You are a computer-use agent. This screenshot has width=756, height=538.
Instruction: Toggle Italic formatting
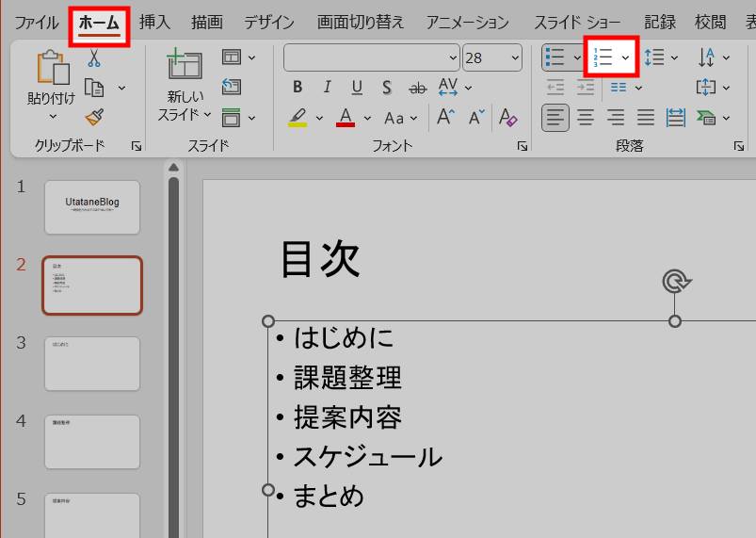[327, 88]
